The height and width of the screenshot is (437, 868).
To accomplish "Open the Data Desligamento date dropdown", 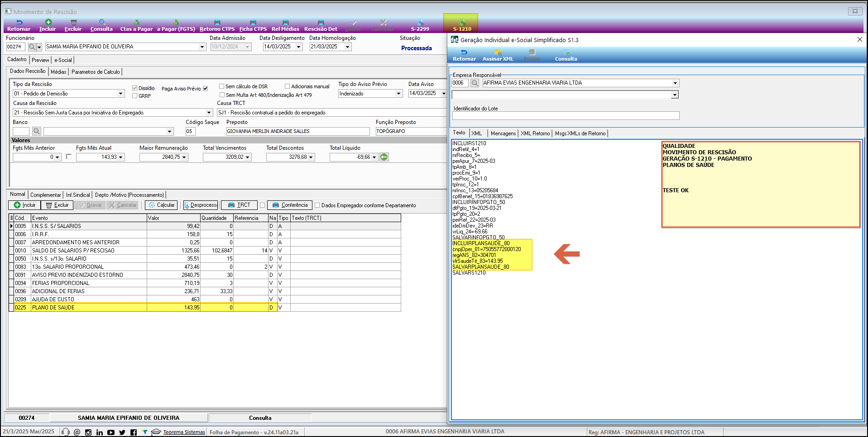I will click(298, 47).
